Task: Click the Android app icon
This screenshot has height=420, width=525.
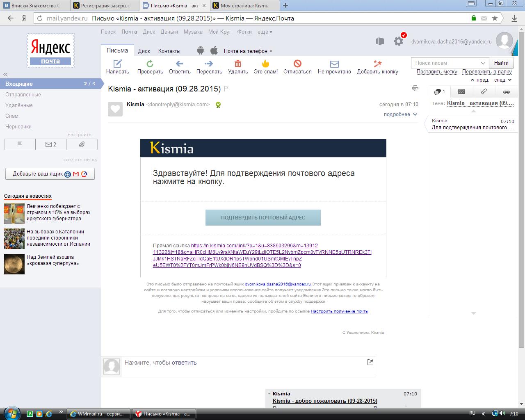Action: tap(201, 50)
